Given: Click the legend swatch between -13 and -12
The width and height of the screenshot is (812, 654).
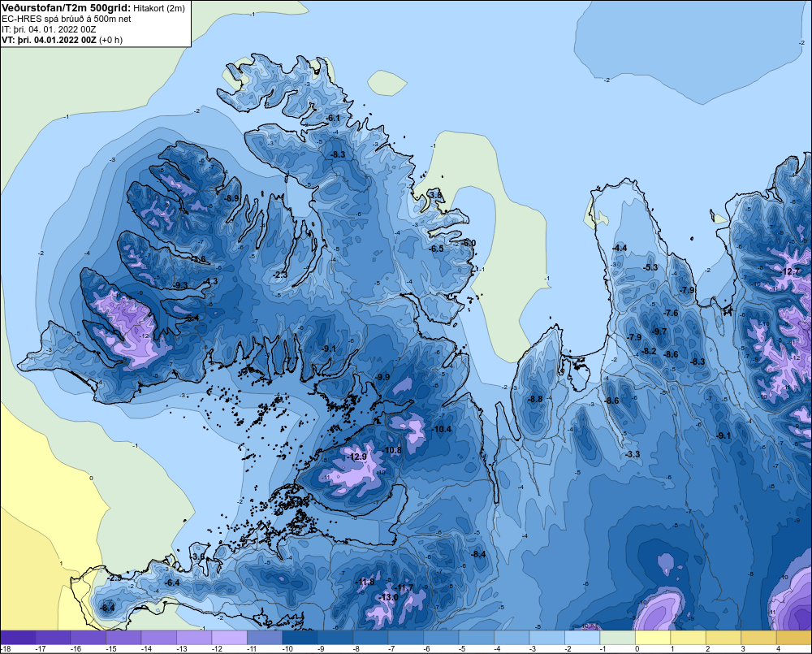Looking at the screenshot, I should [194, 638].
